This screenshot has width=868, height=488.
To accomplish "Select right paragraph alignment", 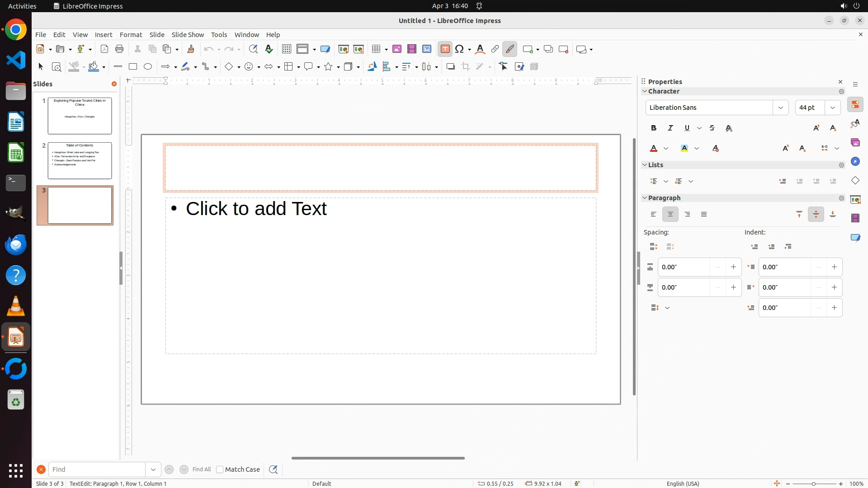I will click(687, 215).
